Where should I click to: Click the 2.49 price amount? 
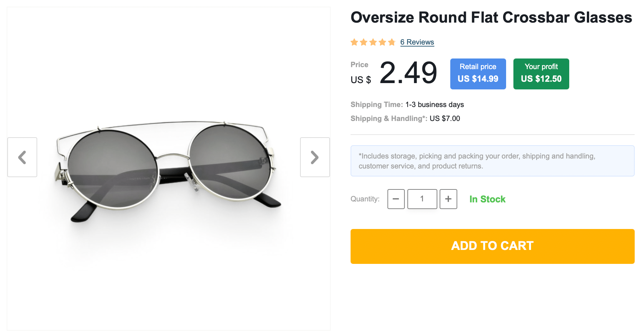click(x=408, y=73)
